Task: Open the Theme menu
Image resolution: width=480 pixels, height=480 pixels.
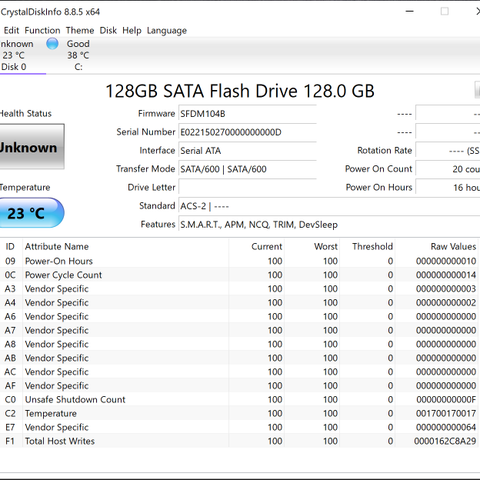Action: click(x=80, y=30)
